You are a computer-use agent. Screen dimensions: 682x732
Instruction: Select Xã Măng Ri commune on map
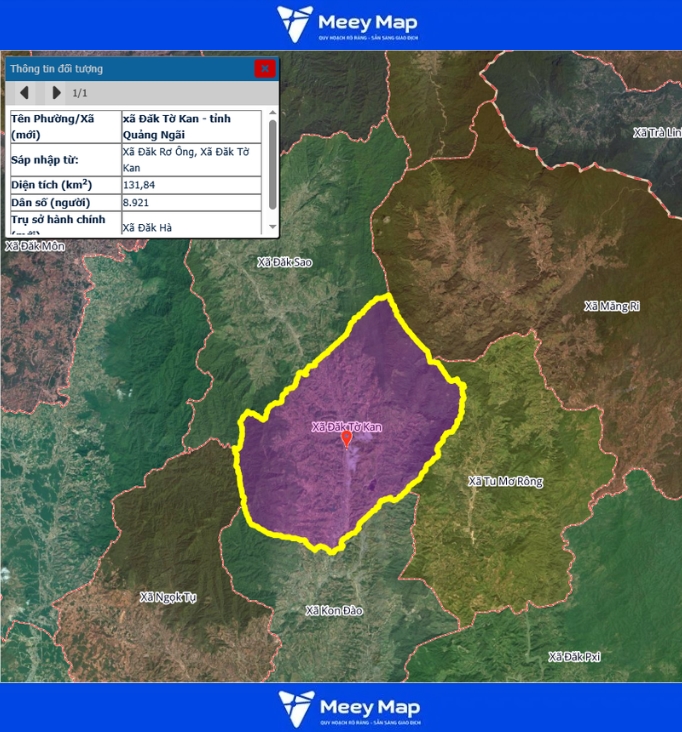click(611, 306)
